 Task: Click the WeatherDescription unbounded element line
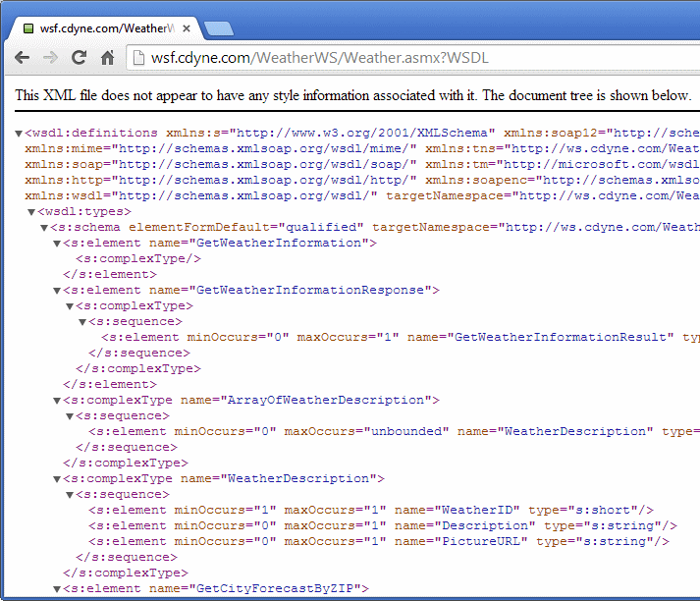click(x=395, y=432)
